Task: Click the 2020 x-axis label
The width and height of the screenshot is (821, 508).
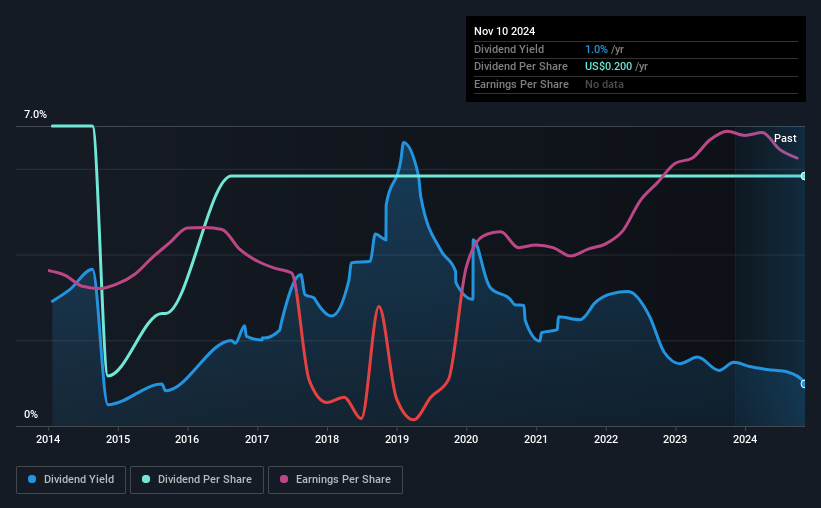Action: (x=466, y=439)
